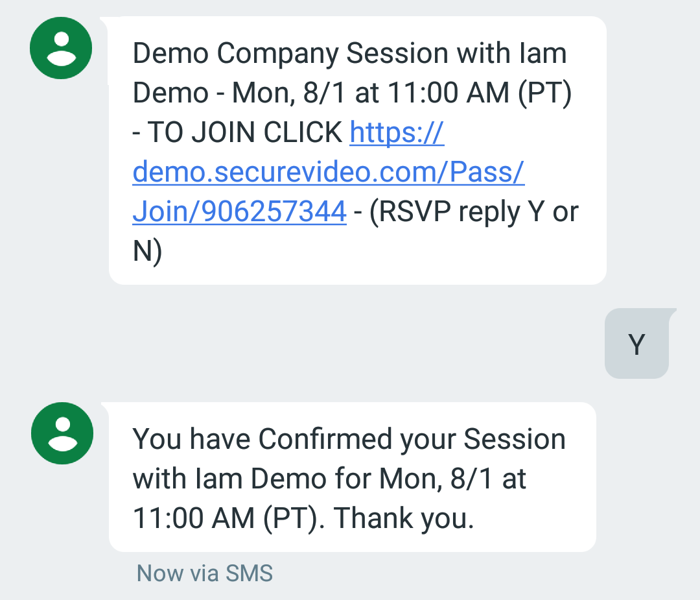This screenshot has width=700, height=600.
Task: Click the "Thank you." text
Action: [404, 518]
